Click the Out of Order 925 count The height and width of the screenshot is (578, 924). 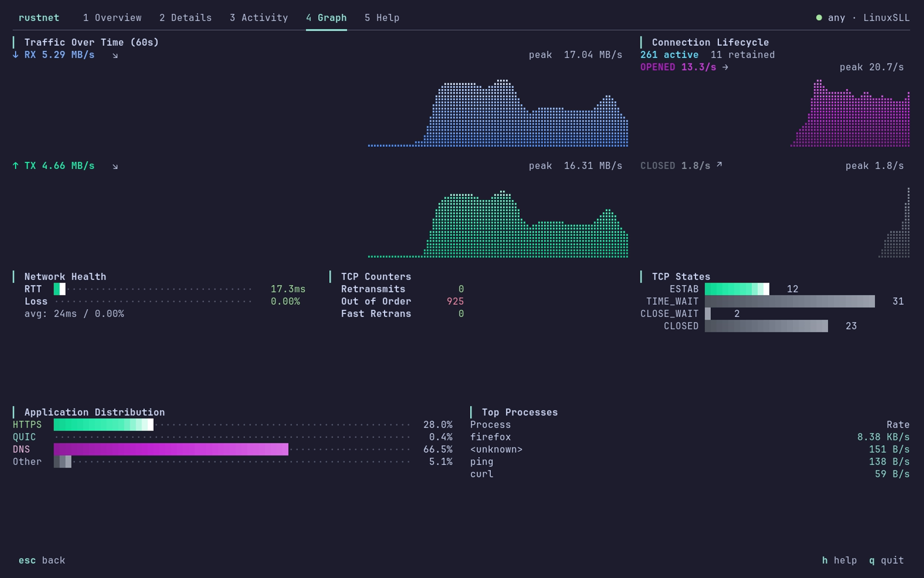455,302
